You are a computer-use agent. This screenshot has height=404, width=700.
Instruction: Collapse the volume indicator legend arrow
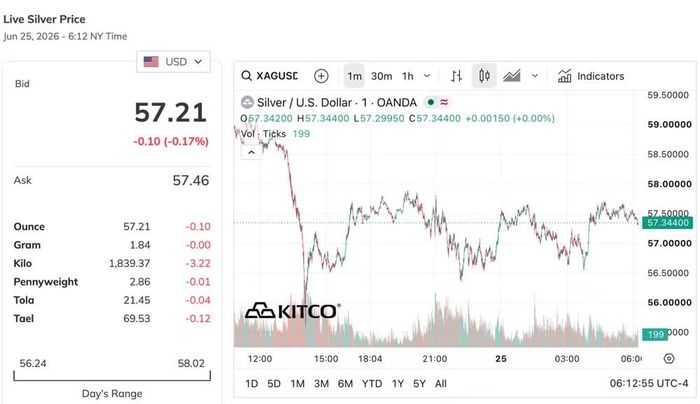[251, 153]
